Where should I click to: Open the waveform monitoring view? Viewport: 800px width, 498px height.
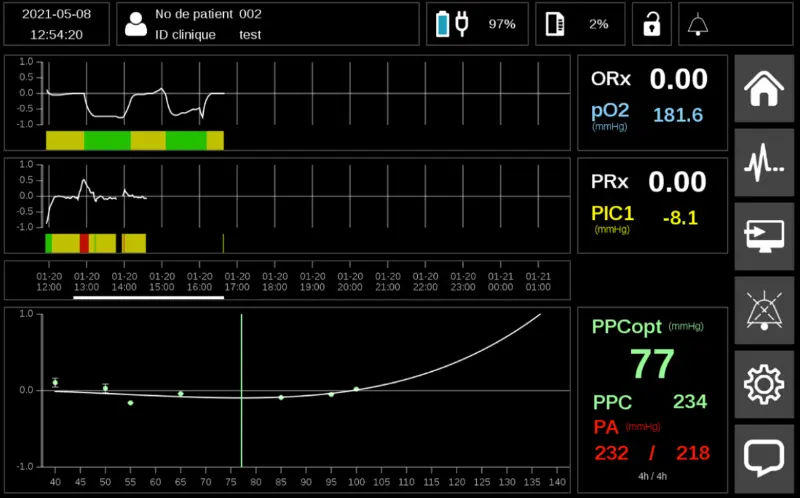click(765, 162)
